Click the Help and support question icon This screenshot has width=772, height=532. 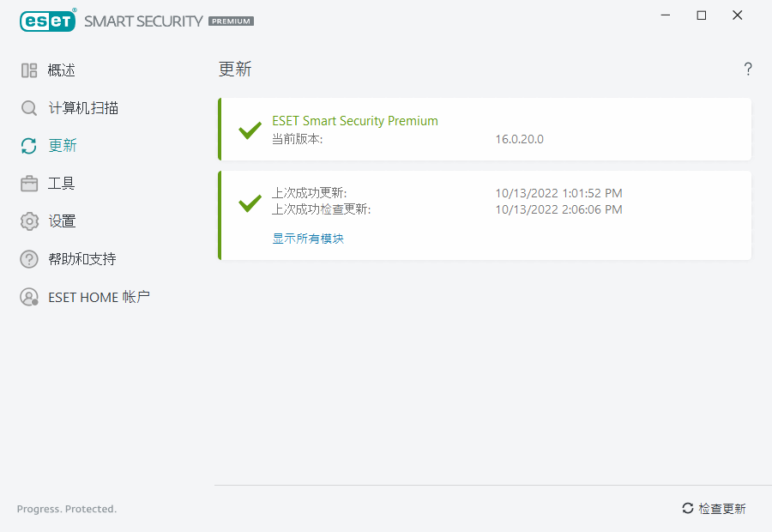[29, 259]
